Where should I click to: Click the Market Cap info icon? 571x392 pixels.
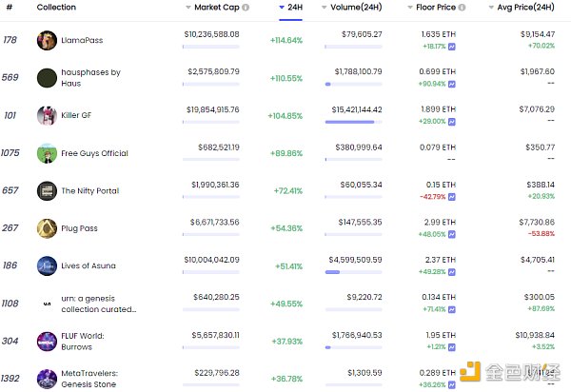246,8
